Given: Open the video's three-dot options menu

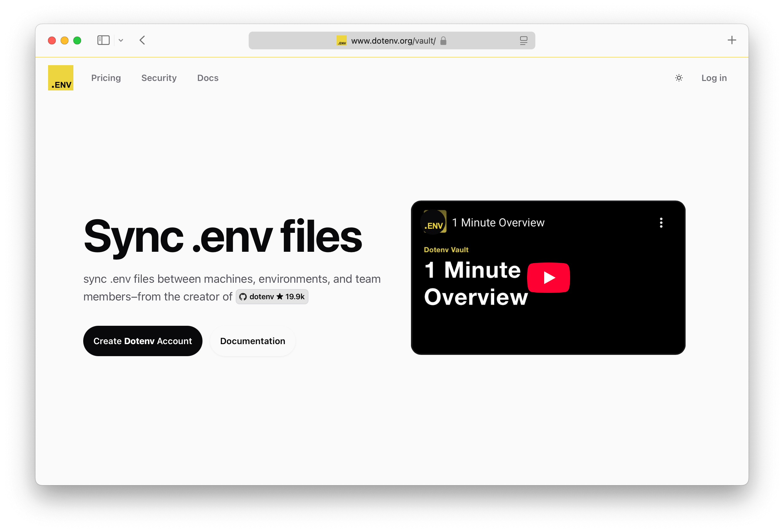Looking at the screenshot, I should point(661,223).
